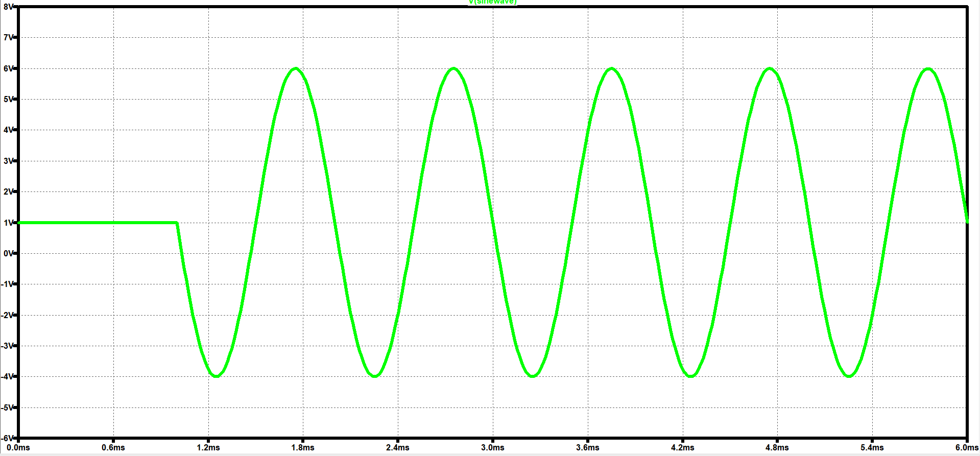This screenshot has width=980, height=456.
Task: Click the V(sinewave) trace label
Action: coord(493,2)
